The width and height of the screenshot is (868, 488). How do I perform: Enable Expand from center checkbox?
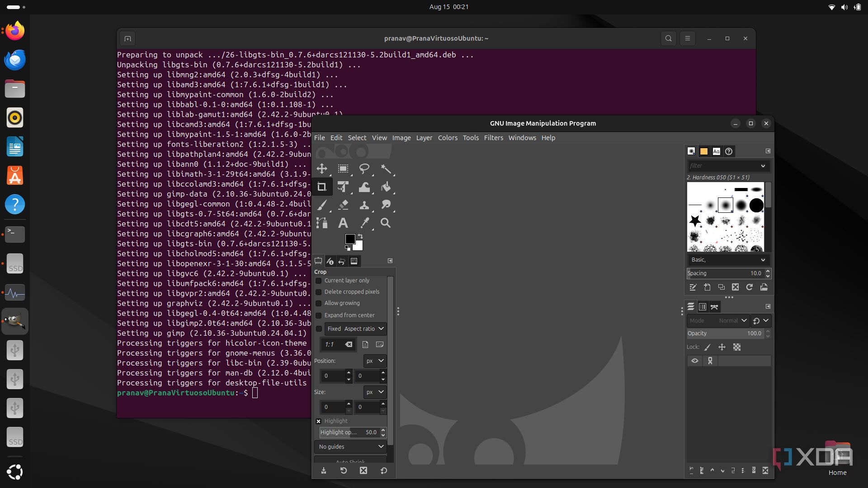point(318,315)
